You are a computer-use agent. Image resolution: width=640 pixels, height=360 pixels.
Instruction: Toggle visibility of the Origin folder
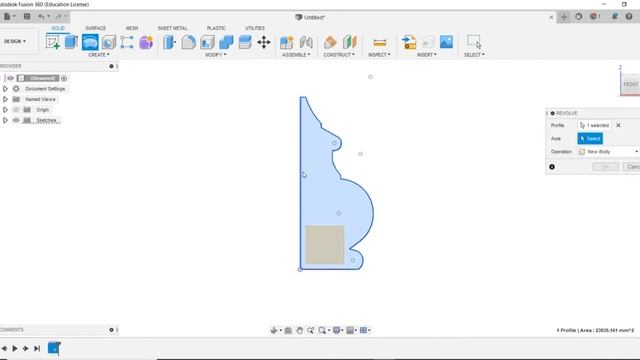click(16, 110)
